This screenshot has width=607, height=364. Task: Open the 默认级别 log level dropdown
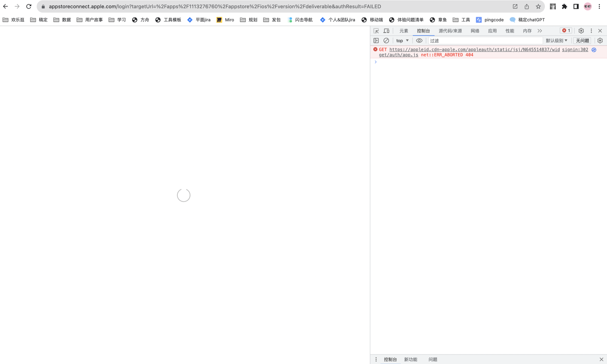pos(556,41)
